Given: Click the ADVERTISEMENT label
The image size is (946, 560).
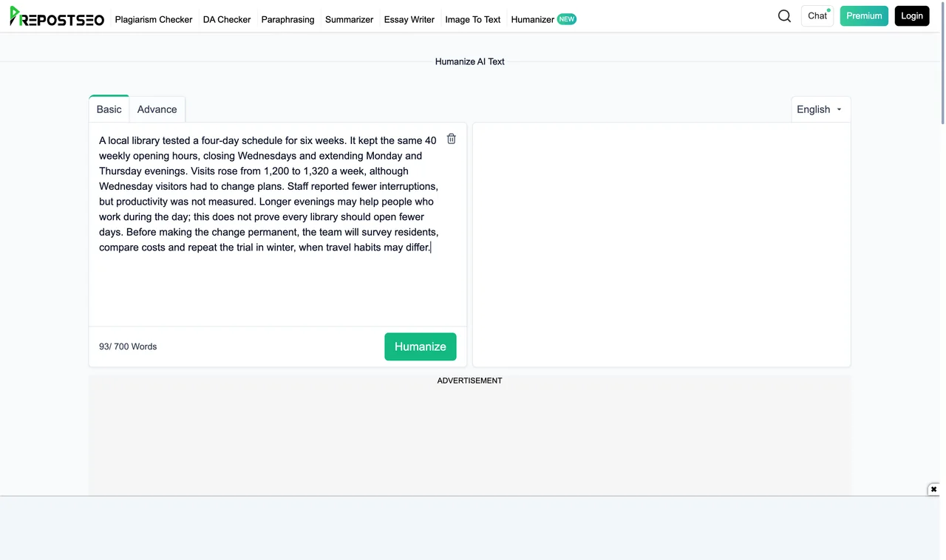Looking at the screenshot, I should pos(469,380).
